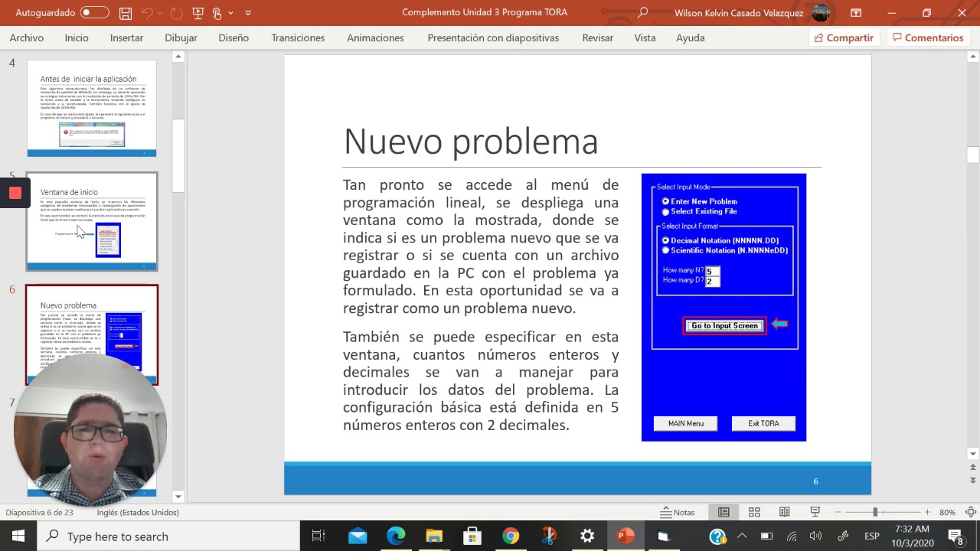Click main editor scroll down arrow

point(973,454)
